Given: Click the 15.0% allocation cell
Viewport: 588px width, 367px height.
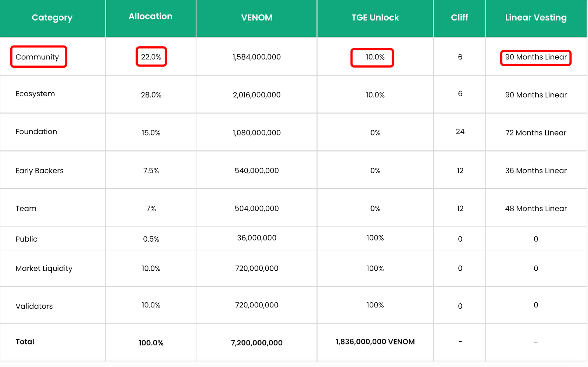Looking at the screenshot, I should coord(151,133).
